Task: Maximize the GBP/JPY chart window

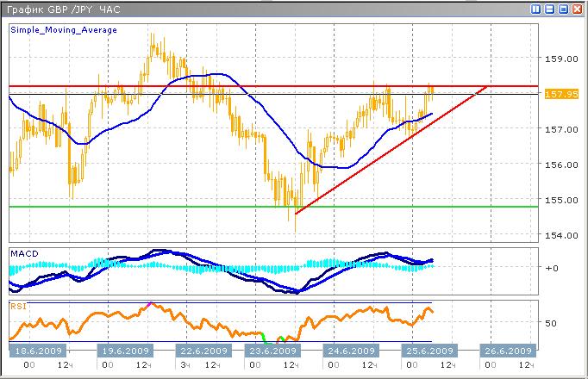Action: [x=564, y=9]
